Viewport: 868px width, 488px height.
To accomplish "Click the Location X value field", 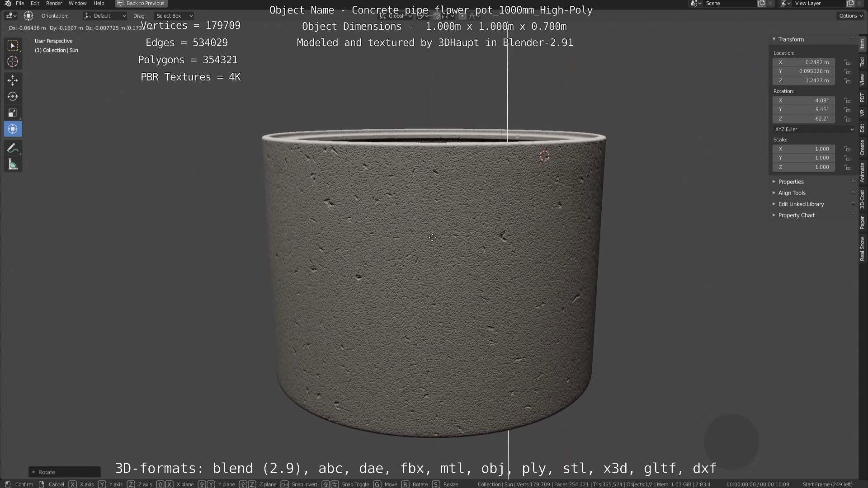I will pyautogui.click(x=804, y=62).
